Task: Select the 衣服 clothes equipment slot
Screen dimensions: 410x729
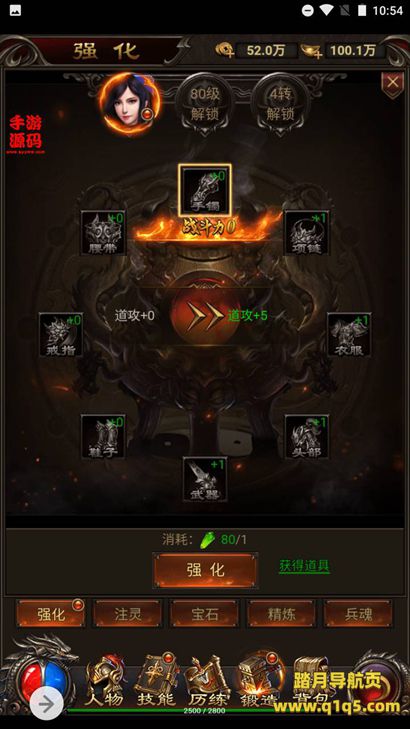Action: (349, 334)
